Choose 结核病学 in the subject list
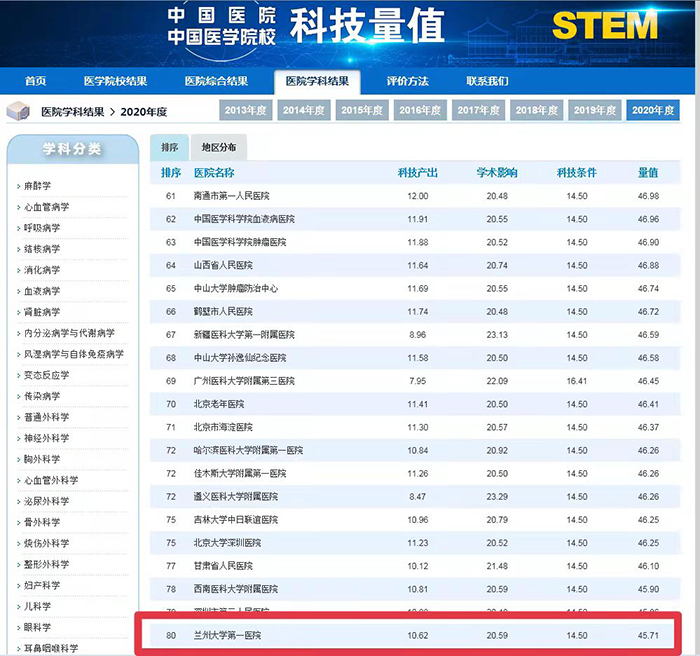Image resolution: width=700 pixels, height=656 pixels. coord(42,249)
